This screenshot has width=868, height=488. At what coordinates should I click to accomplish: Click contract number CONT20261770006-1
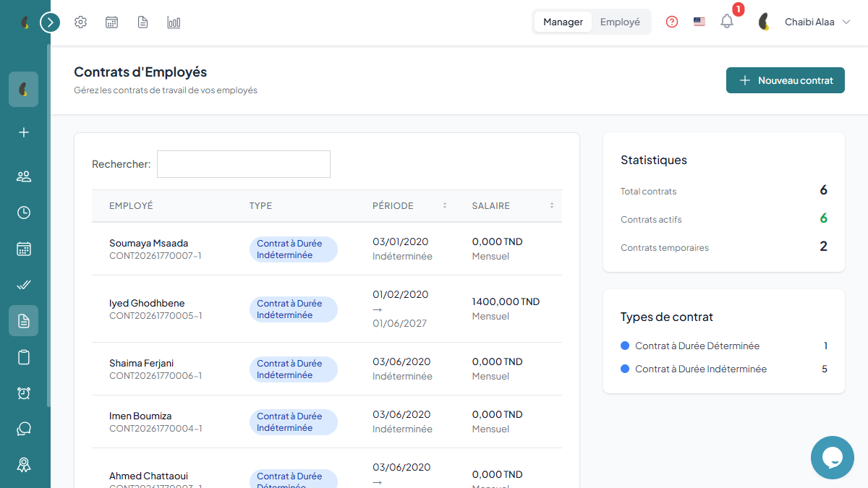point(156,376)
